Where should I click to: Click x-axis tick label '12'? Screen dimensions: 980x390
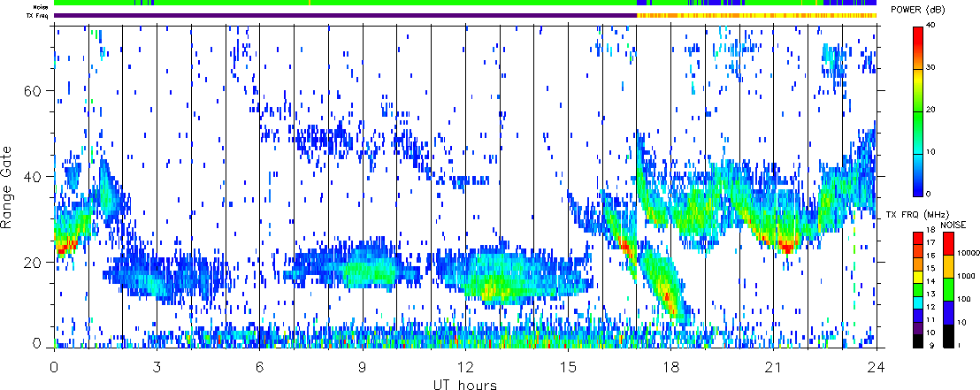click(x=465, y=366)
